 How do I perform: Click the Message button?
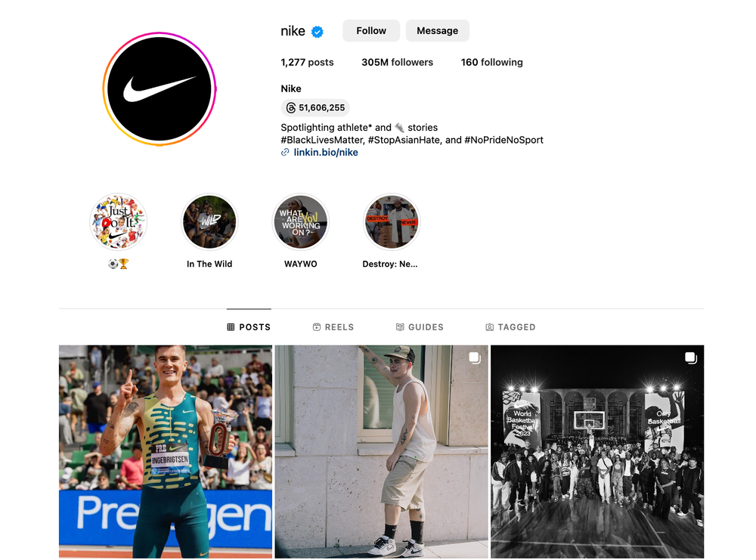coord(437,31)
